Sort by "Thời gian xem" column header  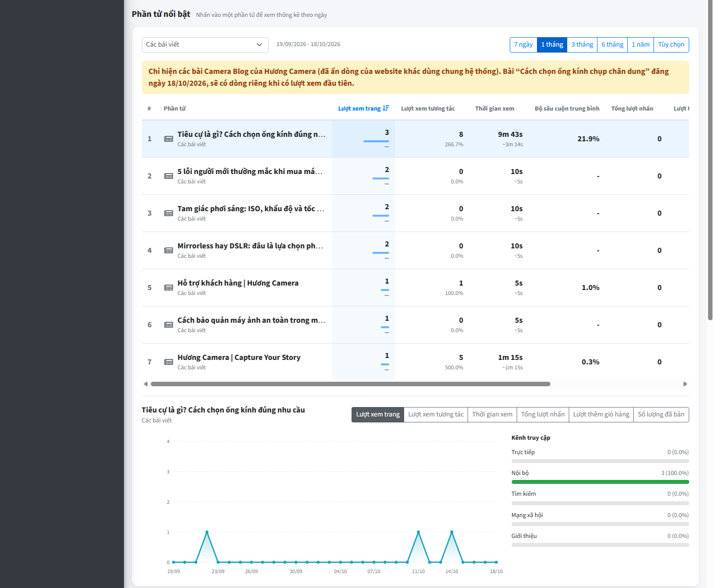495,109
